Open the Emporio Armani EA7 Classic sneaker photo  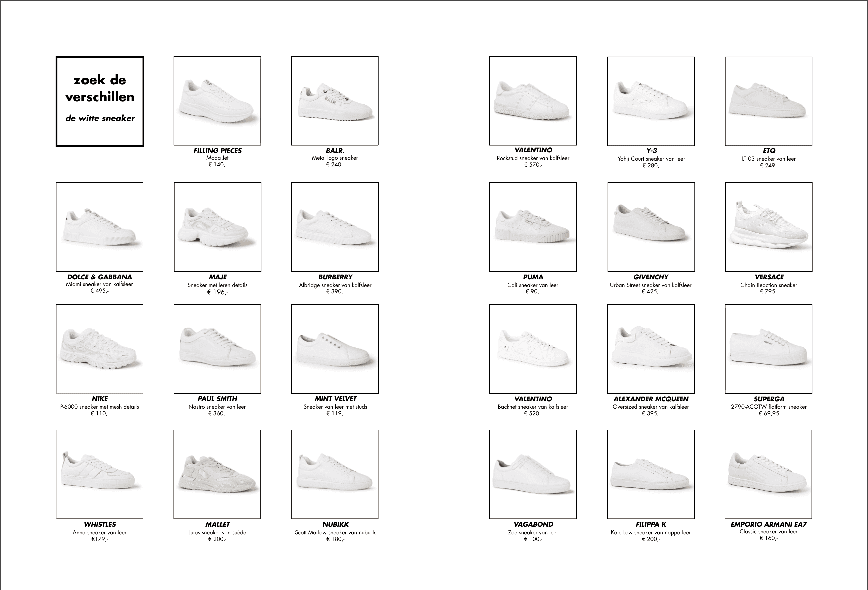click(x=768, y=475)
